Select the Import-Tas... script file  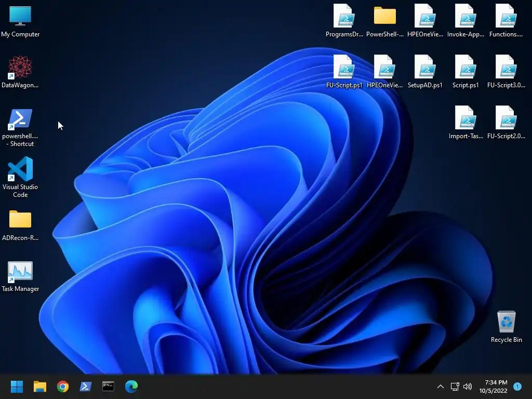pyautogui.click(x=465, y=122)
